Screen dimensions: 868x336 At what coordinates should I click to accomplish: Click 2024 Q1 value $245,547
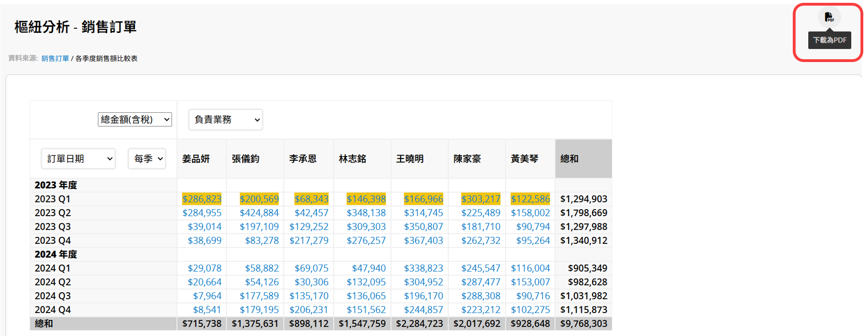pyautogui.click(x=481, y=268)
